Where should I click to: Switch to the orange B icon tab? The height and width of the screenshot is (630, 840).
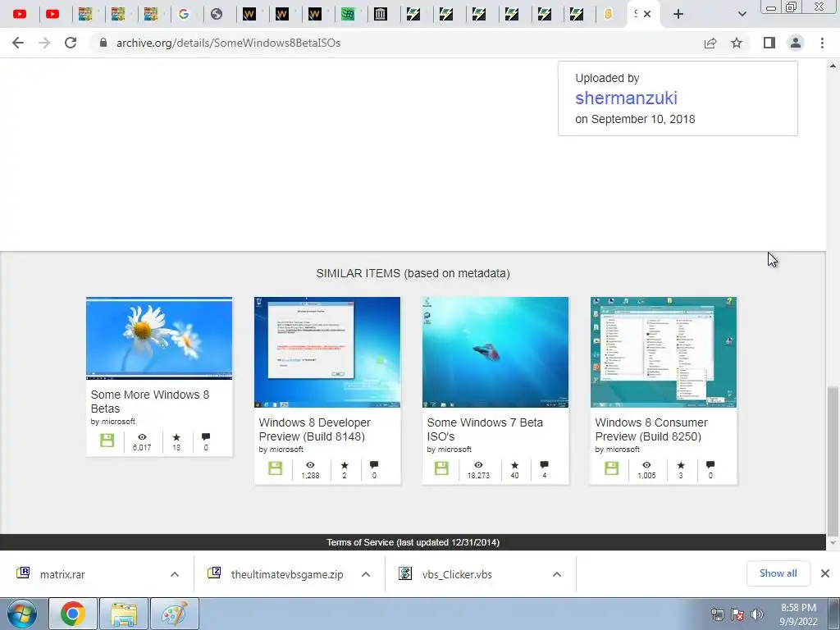609,14
